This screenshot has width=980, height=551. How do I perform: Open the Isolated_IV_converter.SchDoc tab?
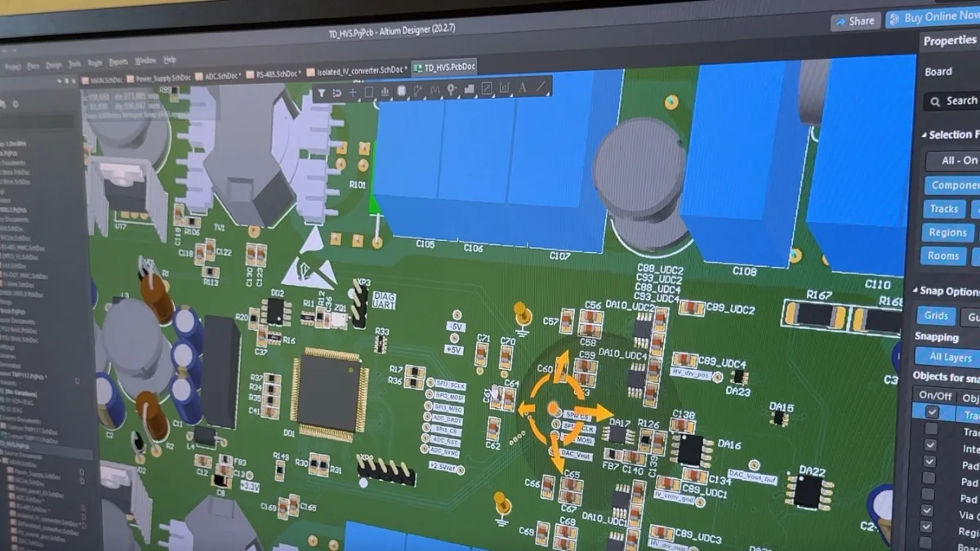point(357,71)
